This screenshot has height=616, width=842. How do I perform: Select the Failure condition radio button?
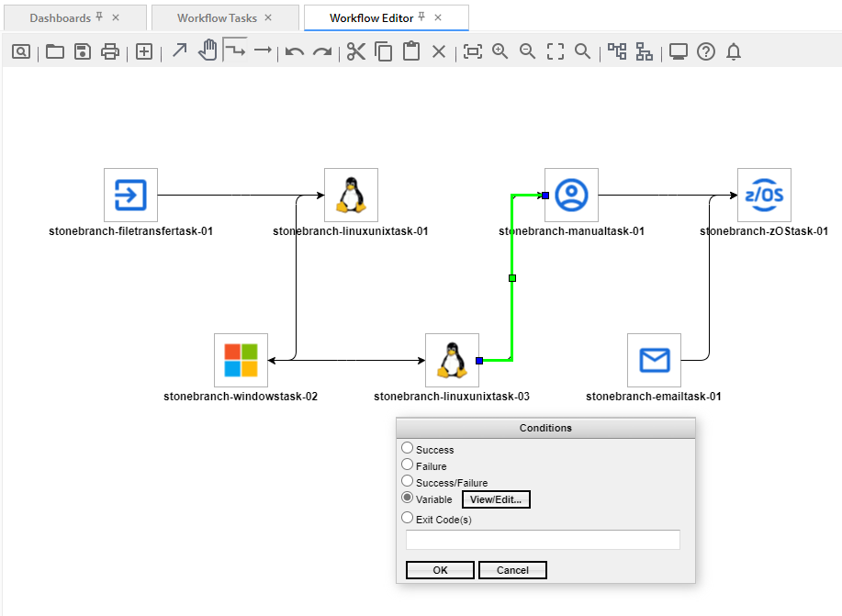click(x=408, y=465)
